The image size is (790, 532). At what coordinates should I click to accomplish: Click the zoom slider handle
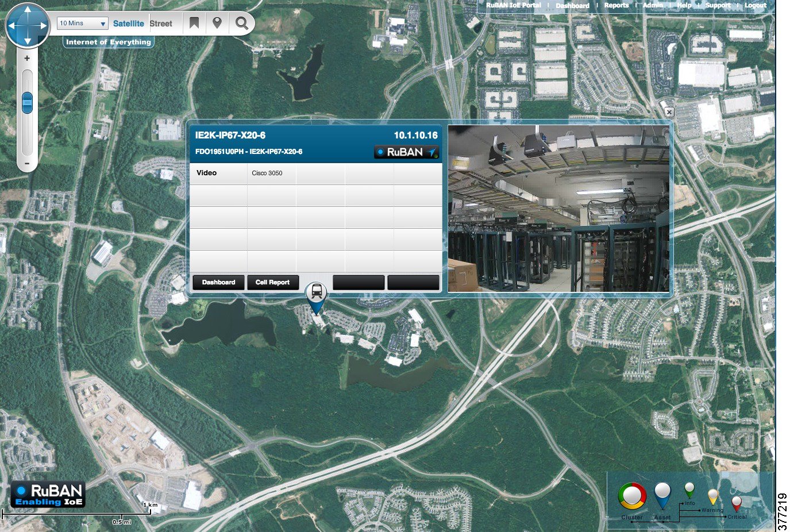click(x=27, y=103)
